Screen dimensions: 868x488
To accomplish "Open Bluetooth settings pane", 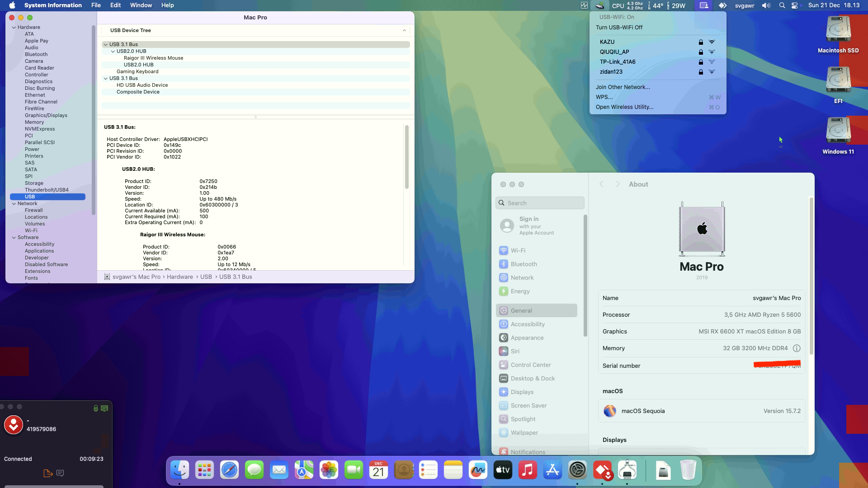I will click(x=537, y=264).
